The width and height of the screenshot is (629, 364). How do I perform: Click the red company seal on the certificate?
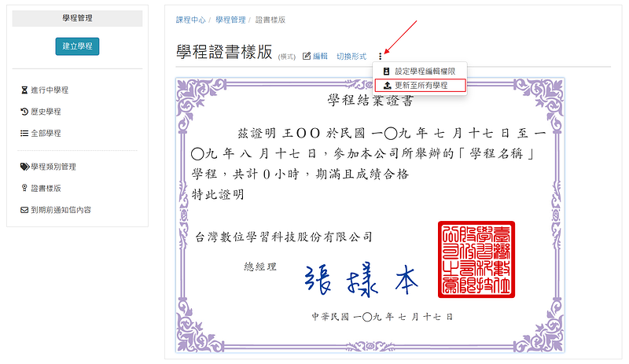(476, 259)
